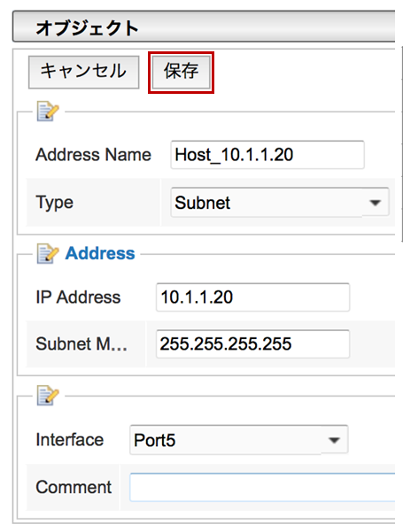
Task: Click the Type dropdown's arrow
Action: pyautogui.click(x=375, y=203)
